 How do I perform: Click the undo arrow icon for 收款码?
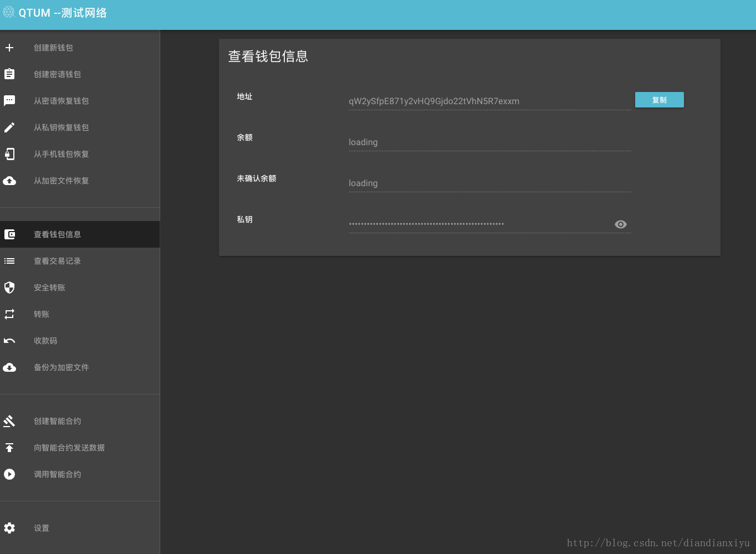[9, 341]
